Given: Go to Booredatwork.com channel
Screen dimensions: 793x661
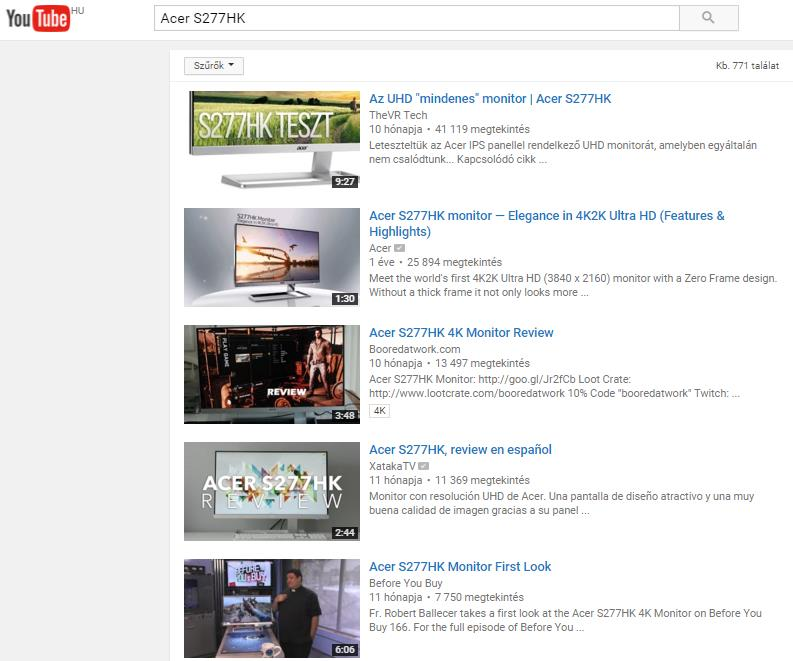Looking at the screenshot, I should click(x=415, y=349).
